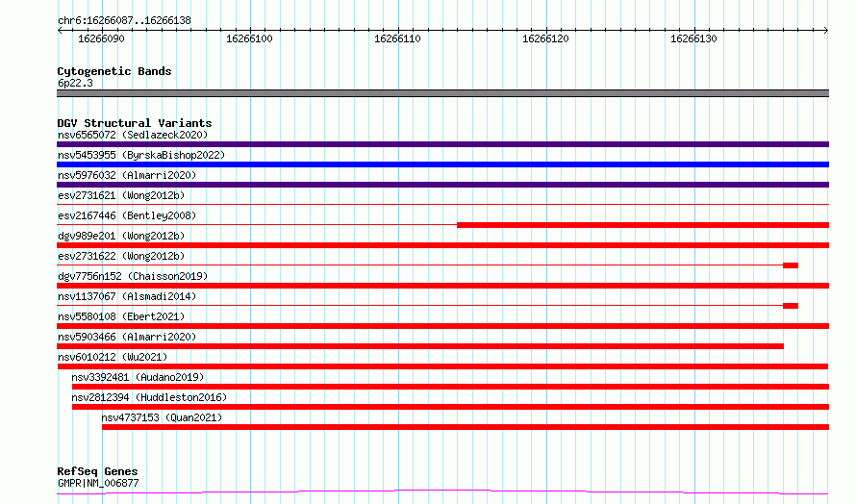Click the Cytogenetic Bands track title
The height and width of the screenshot is (504, 856).
click(x=114, y=71)
